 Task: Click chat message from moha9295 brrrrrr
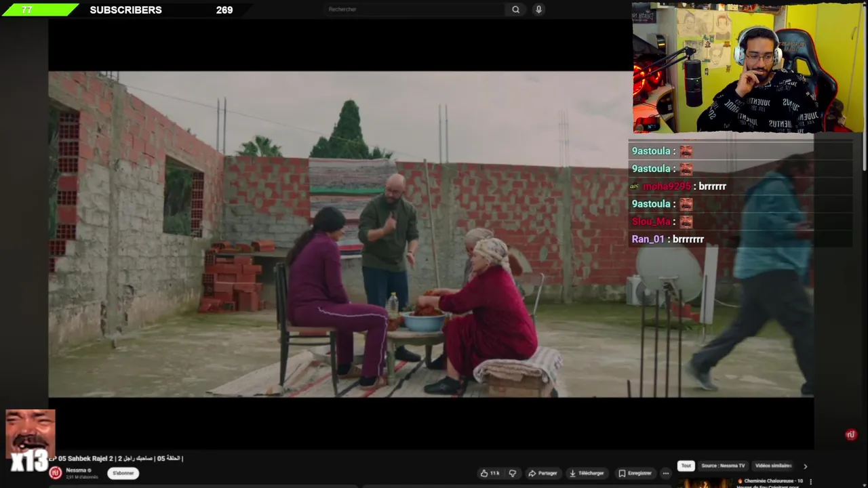click(678, 186)
